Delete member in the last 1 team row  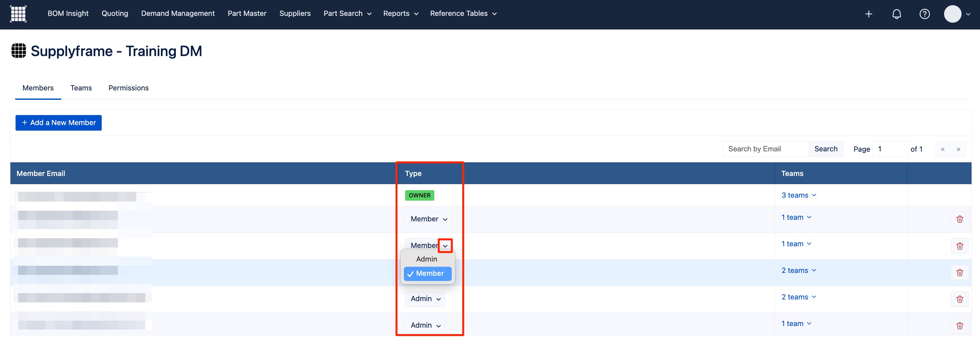coord(960,326)
